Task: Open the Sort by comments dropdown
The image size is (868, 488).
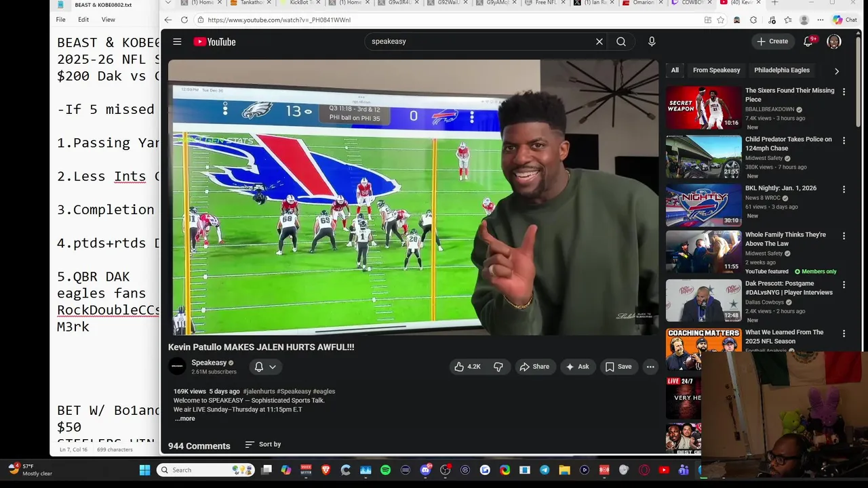Action: [x=263, y=445]
